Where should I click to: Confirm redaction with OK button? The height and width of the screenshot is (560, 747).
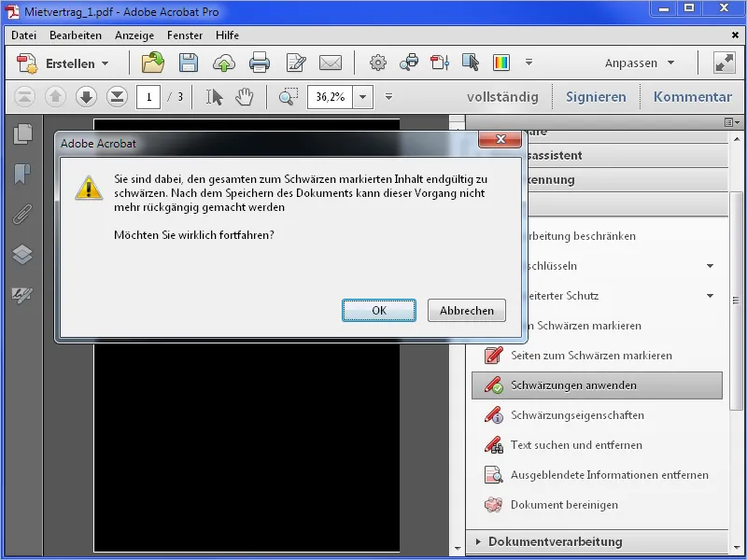point(379,311)
